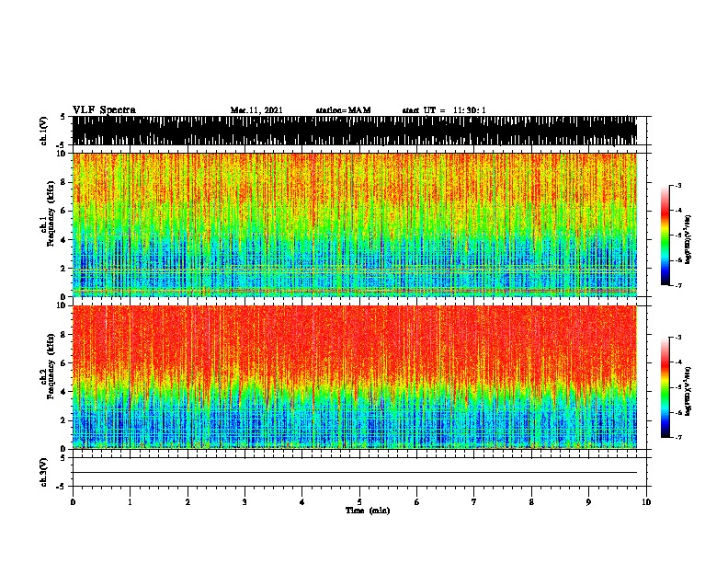Click the "7" minute tick label
Viewport: 728px width, 563px height.
(x=474, y=502)
